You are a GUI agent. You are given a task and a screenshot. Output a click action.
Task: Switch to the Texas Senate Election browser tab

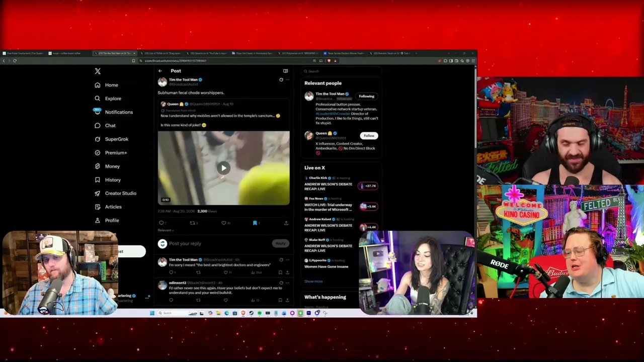[x=345, y=53]
